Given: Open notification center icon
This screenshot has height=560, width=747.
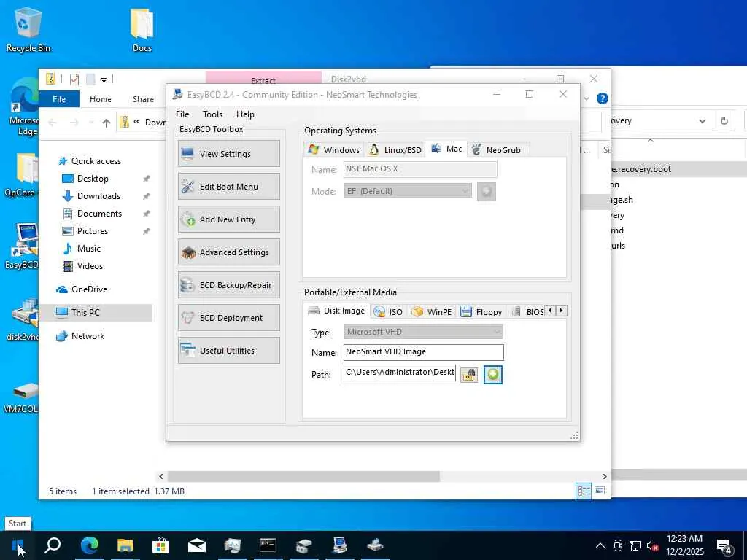Looking at the screenshot, I should 724,547.
